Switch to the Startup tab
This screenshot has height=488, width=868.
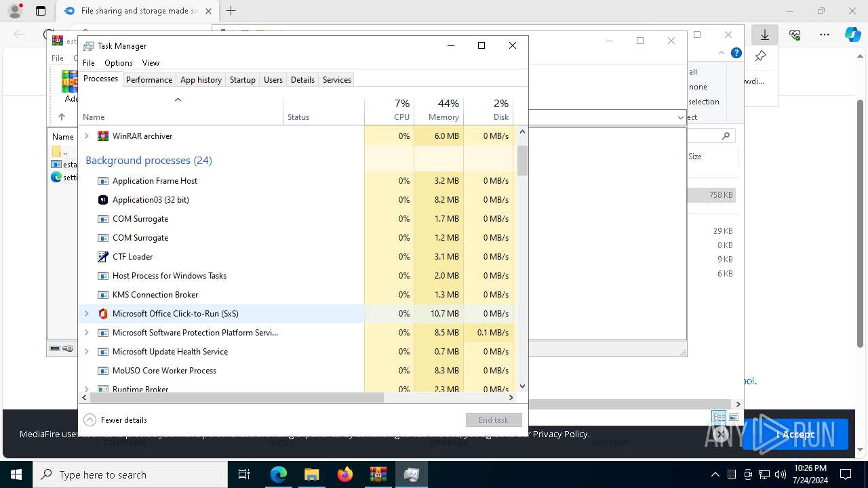242,80
